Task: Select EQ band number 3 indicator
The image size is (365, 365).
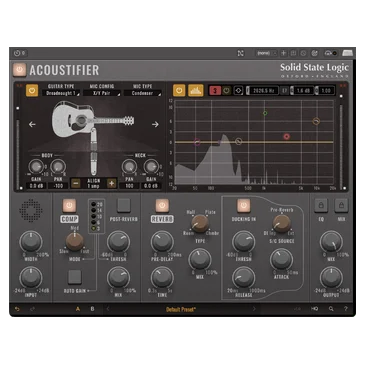Action: point(215,90)
